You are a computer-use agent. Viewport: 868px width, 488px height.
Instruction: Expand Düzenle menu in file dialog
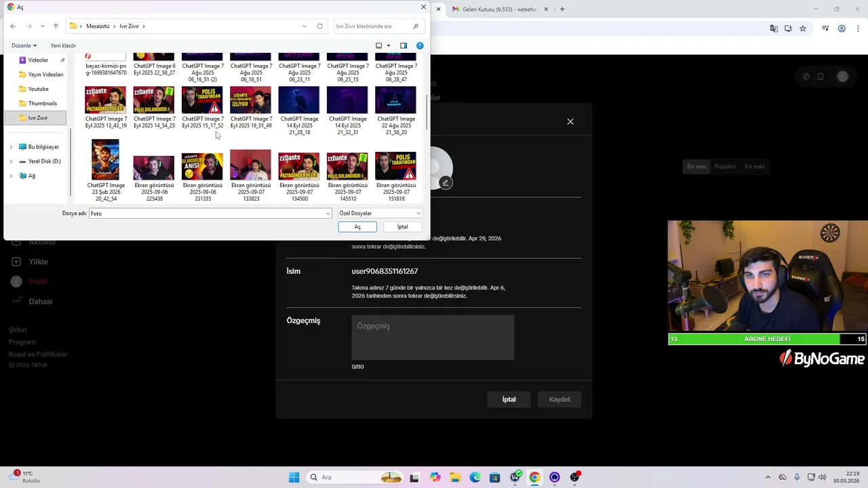24,45
